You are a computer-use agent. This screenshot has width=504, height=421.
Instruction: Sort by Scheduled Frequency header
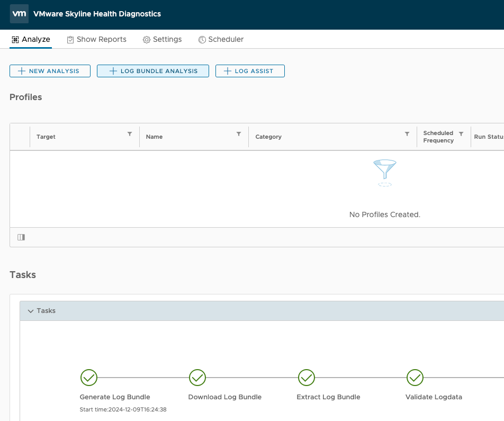(438, 137)
